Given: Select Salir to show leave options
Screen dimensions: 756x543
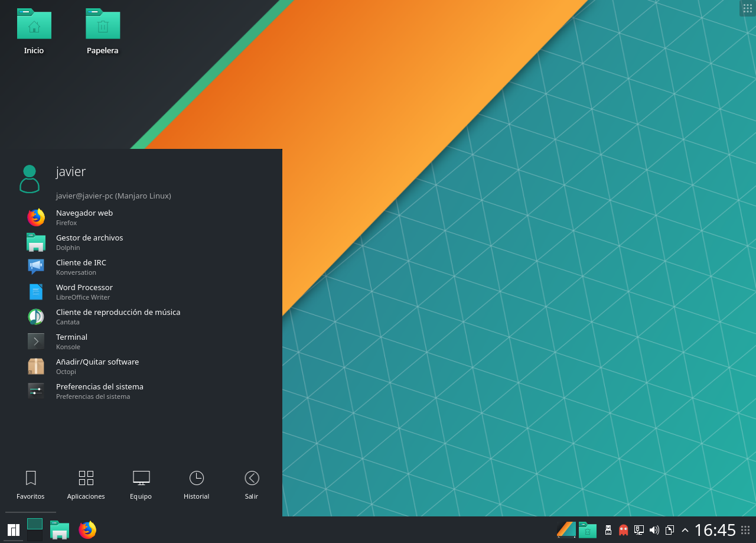Looking at the screenshot, I should (x=251, y=485).
